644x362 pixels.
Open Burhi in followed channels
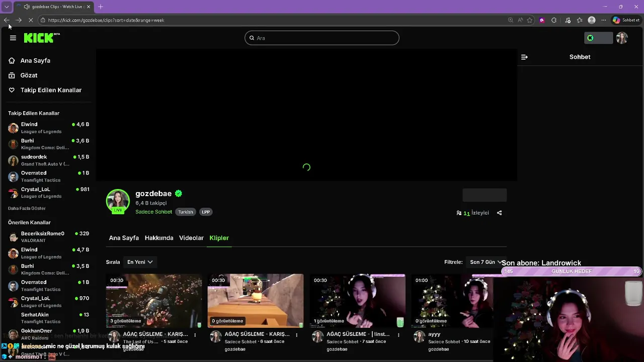coord(49,144)
